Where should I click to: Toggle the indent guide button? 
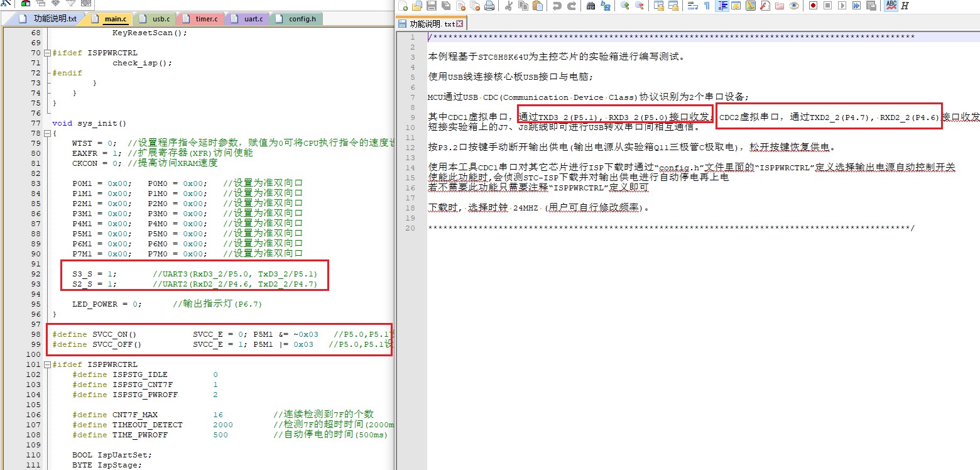coord(722,6)
